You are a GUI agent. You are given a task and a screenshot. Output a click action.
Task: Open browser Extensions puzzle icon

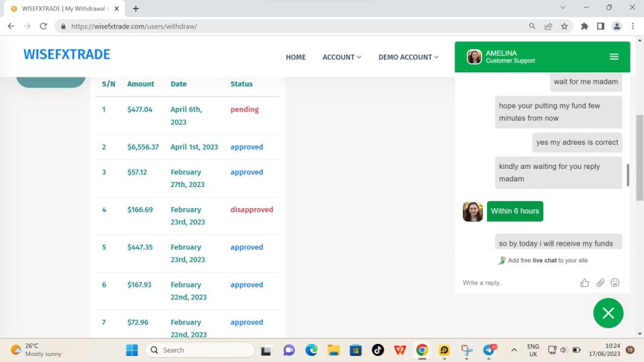pos(584,27)
